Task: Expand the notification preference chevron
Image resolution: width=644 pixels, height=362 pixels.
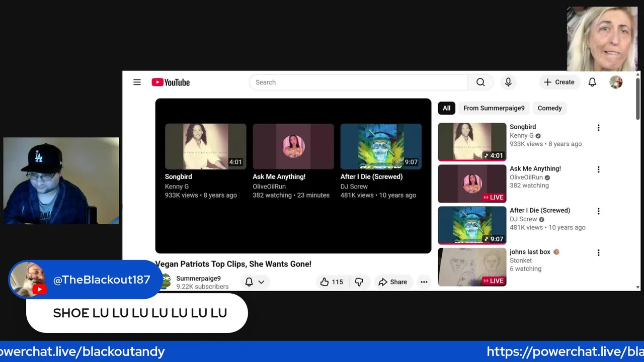Action: [x=261, y=282]
